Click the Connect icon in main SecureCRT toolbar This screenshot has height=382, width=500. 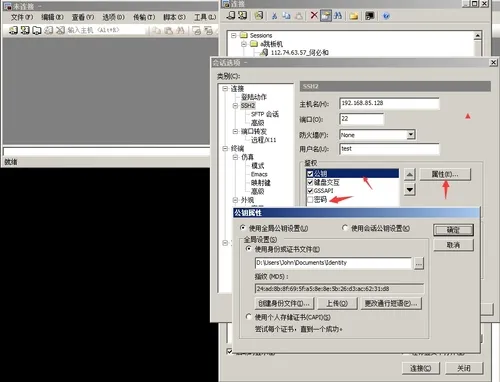point(13,30)
